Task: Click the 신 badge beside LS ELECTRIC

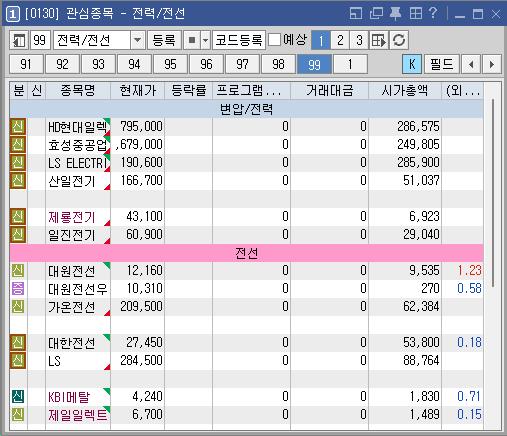Action: 18,163
